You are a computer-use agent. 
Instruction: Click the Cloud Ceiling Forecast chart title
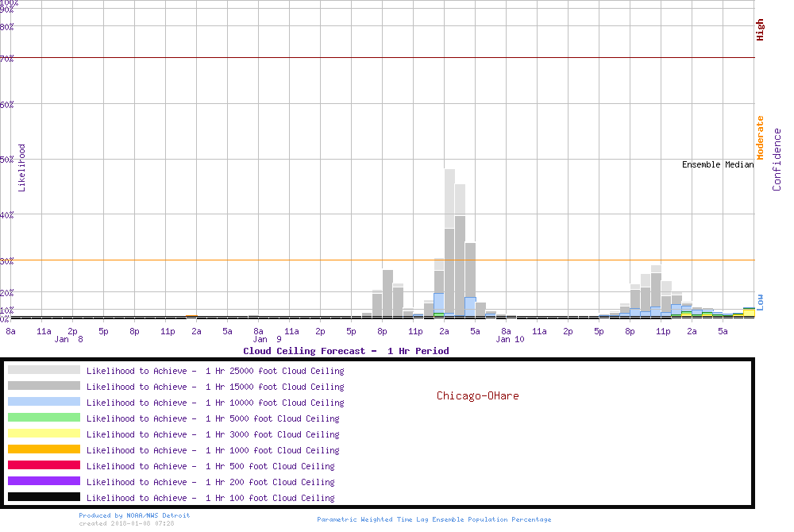point(345,351)
